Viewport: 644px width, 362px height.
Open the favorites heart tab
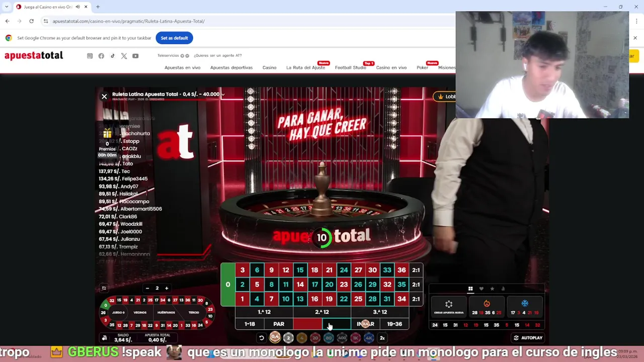pos(481,289)
